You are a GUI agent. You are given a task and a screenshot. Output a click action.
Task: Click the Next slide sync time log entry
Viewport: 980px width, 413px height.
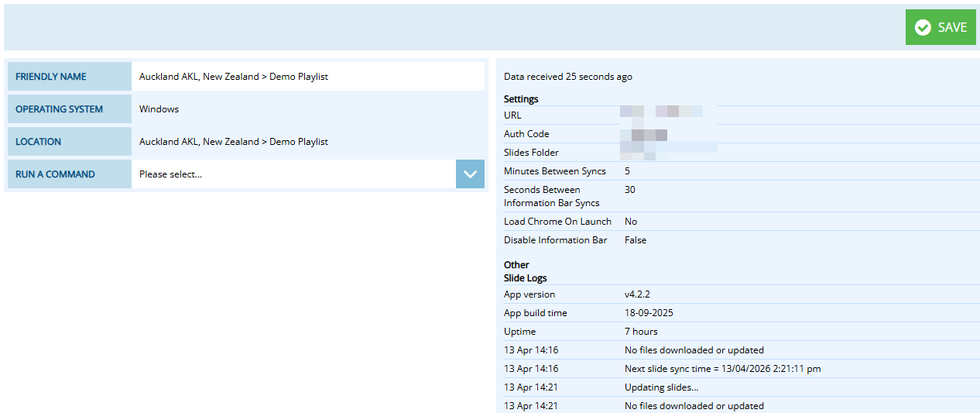[x=722, y=369]
